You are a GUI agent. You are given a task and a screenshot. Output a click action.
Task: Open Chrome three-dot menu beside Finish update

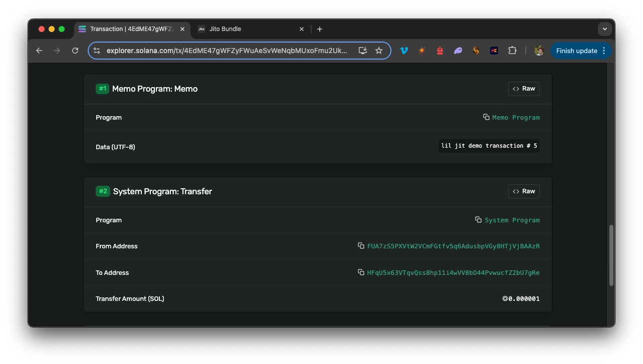(604, 51)
